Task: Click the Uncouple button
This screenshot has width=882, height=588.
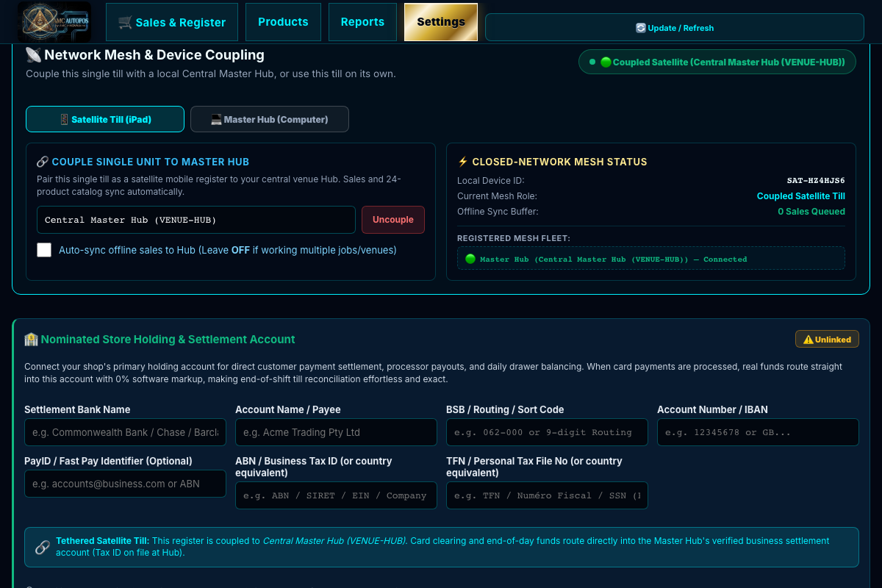Action: pyautogui.click(x=393, y=220)
